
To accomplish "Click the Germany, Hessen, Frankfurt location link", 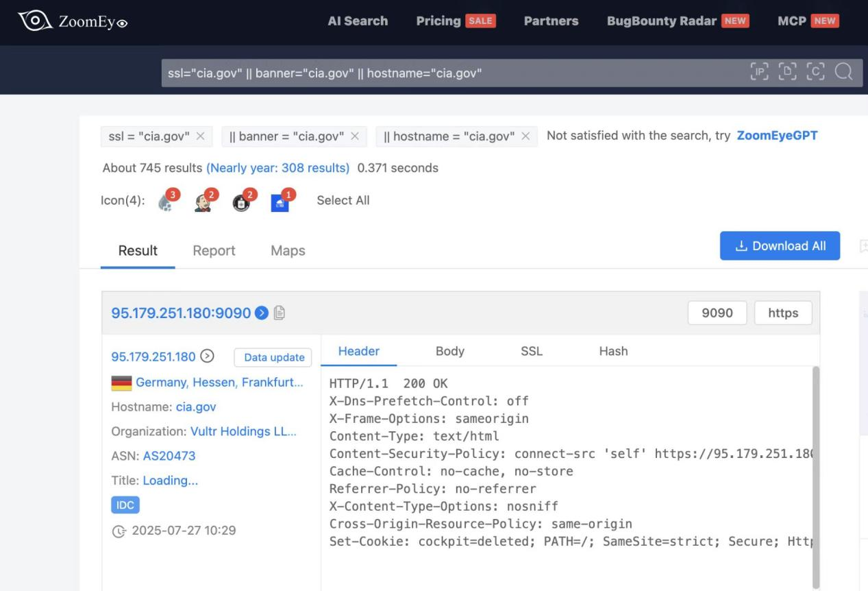I will click(219, 383).
